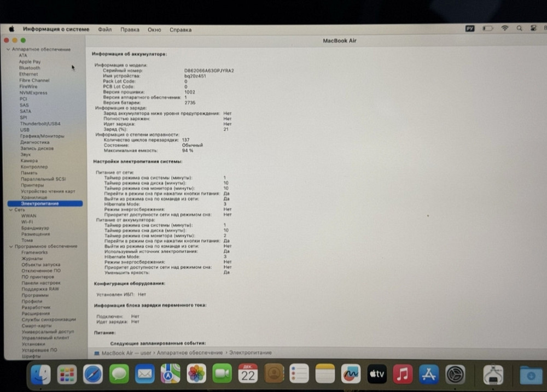Click the Spotlight search magnifier icon

point(519,29)
